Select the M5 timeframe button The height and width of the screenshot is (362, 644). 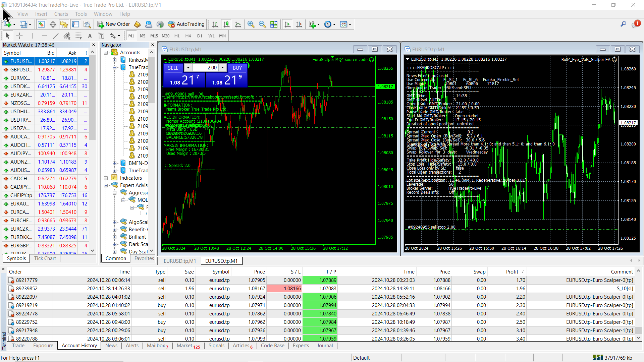pyautogui.click(x=143, y=36)
